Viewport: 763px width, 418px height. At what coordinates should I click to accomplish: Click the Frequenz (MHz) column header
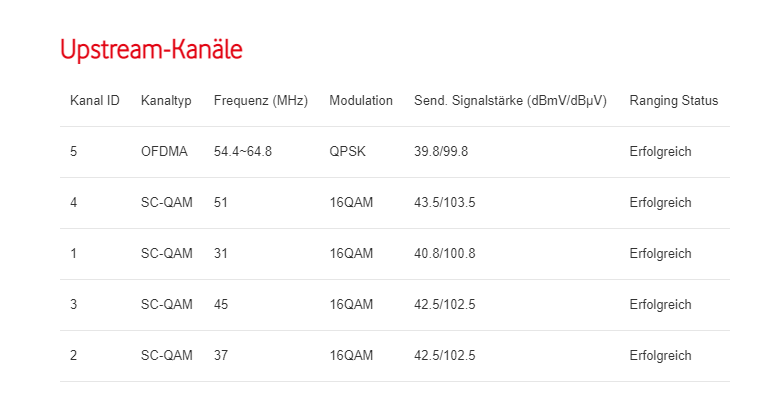(261, 101)
